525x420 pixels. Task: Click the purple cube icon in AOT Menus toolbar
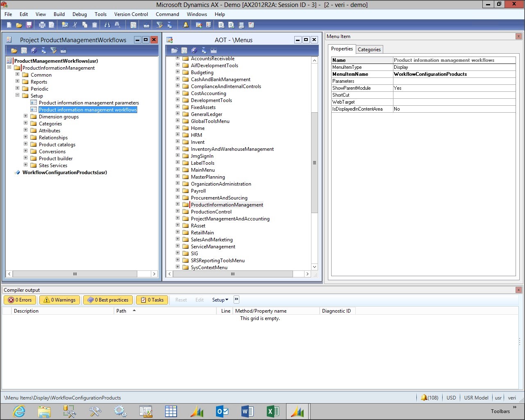[x=194, y=51]
